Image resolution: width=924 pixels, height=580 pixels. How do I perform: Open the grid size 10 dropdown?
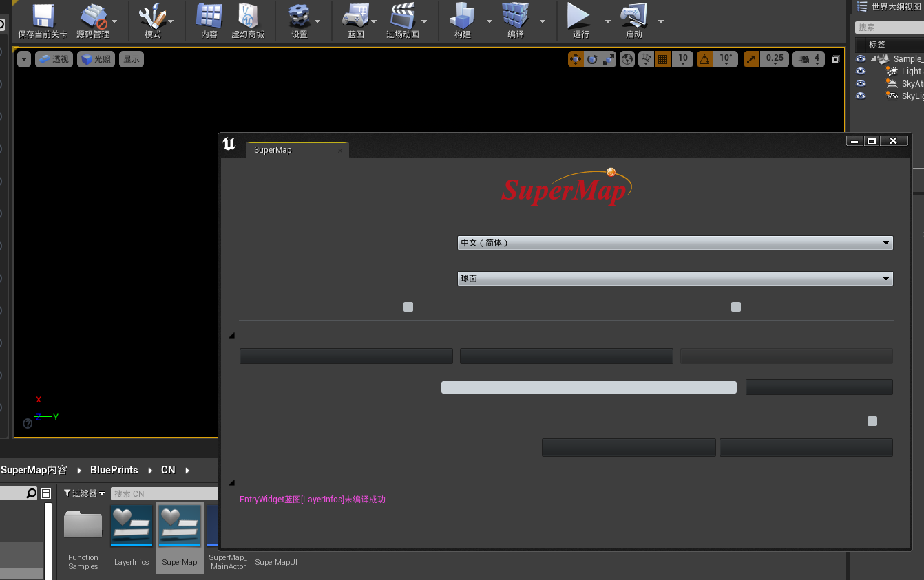682,59
